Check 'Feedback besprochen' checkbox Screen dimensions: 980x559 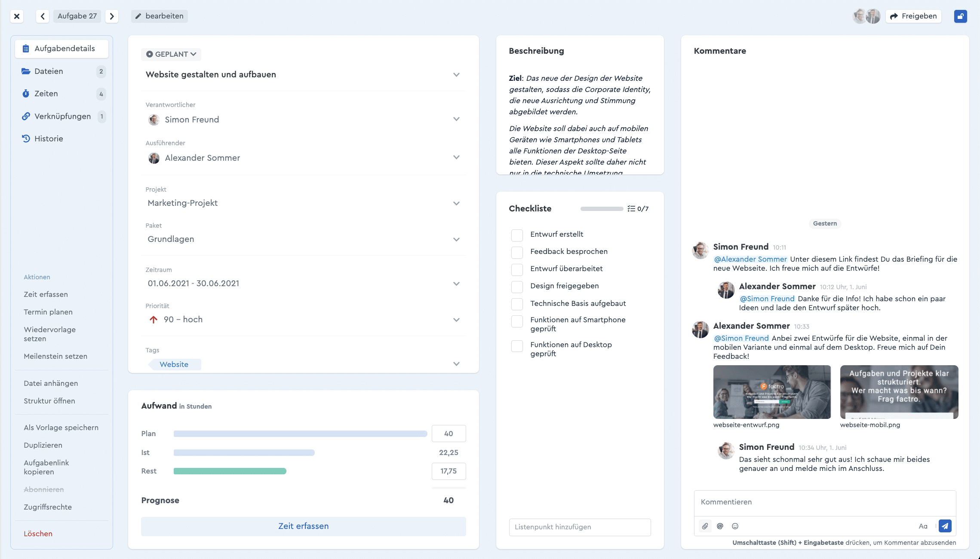(517, 252)
